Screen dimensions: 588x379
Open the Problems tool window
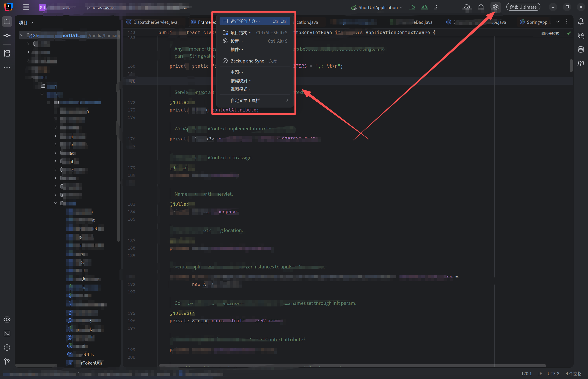pos(7,348)
